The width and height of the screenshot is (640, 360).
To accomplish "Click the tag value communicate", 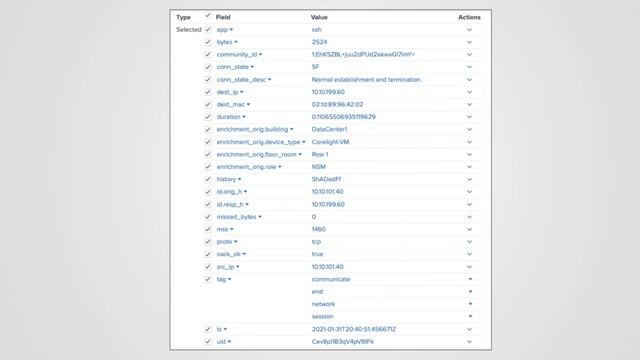I will 331,279.
